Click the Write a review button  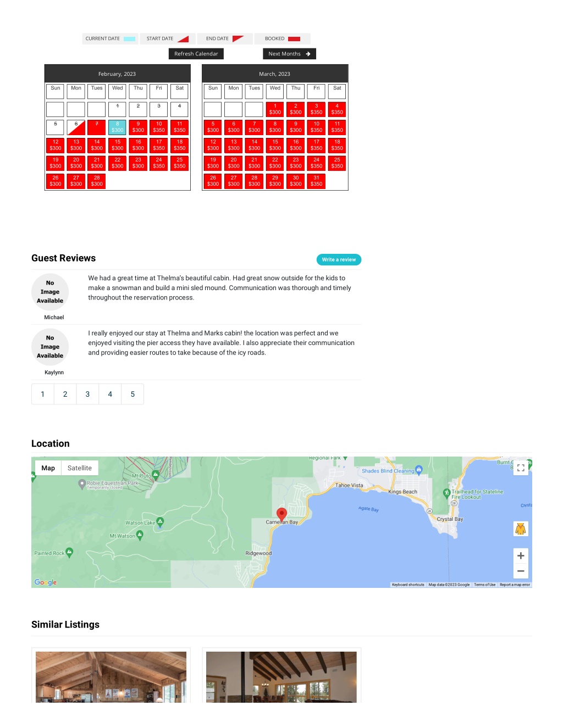339,260
